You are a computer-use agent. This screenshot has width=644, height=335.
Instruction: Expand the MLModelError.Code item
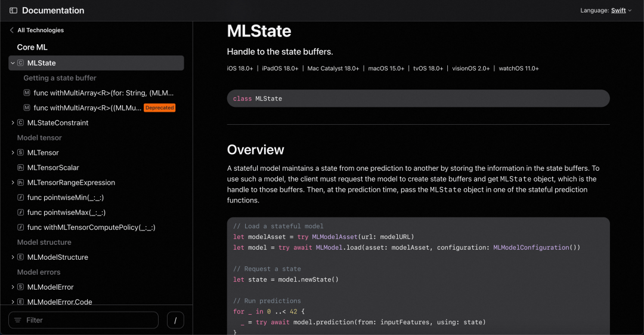pos(13,302)
